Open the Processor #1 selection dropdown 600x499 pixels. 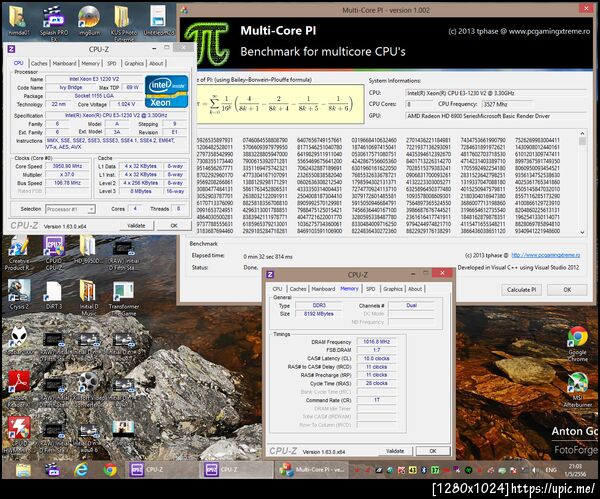[x=70, y=209]
